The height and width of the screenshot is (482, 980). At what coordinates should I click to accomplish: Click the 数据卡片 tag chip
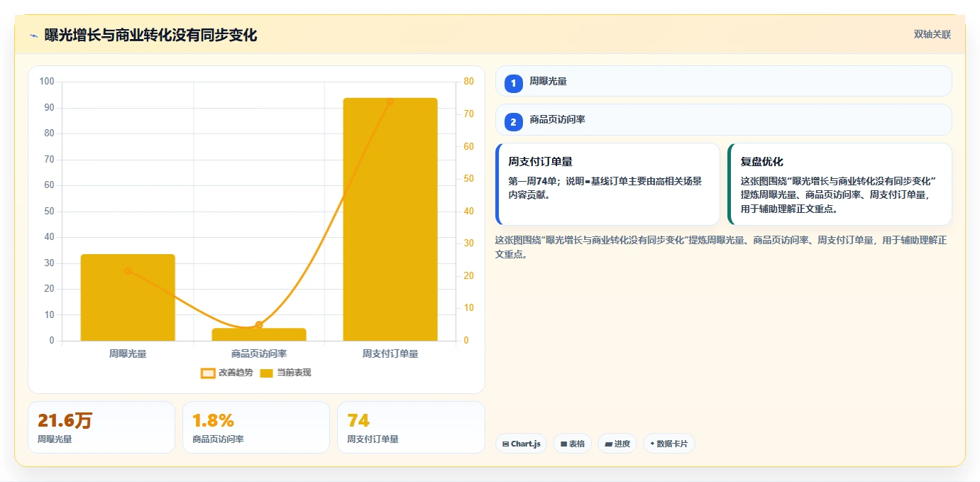669,444
